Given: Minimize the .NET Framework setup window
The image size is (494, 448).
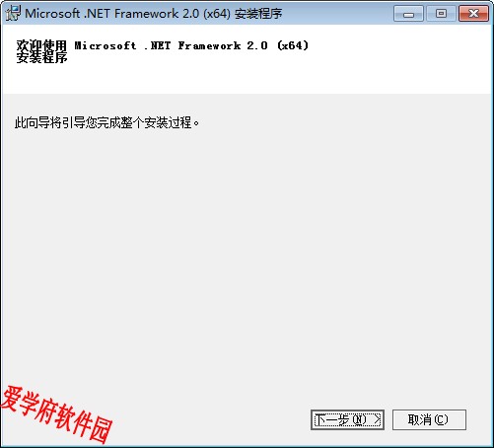Looking at the screenshot, I should tap(408, 14).
